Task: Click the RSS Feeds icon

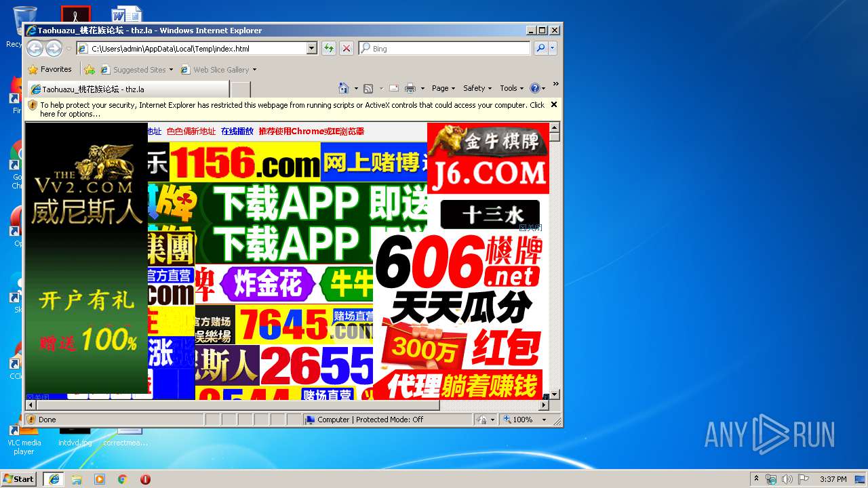Action: [x=368, y=88]
